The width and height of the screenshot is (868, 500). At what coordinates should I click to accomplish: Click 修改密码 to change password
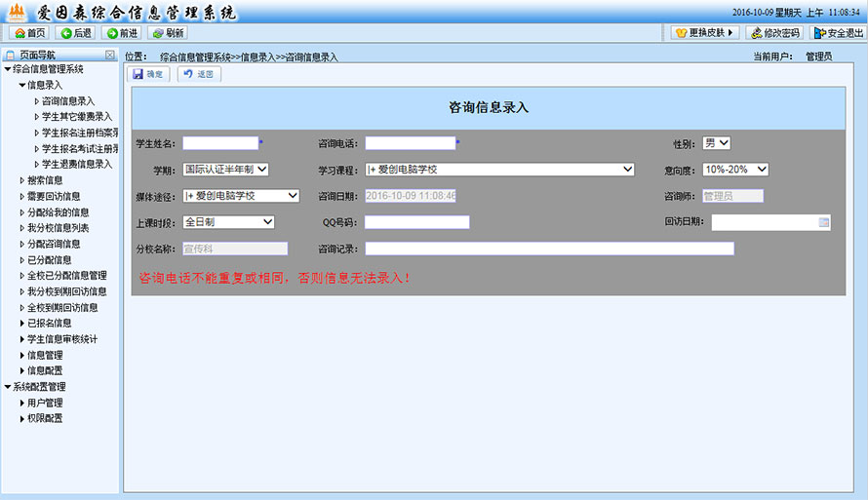coord(774,33)
